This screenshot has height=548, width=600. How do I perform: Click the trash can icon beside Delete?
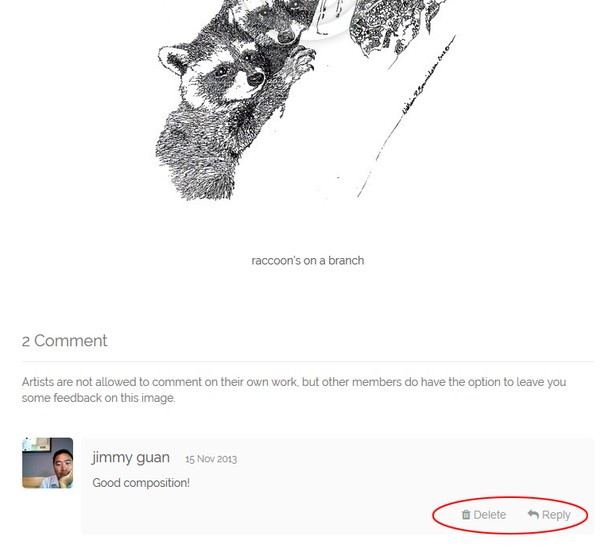[466, 515]
